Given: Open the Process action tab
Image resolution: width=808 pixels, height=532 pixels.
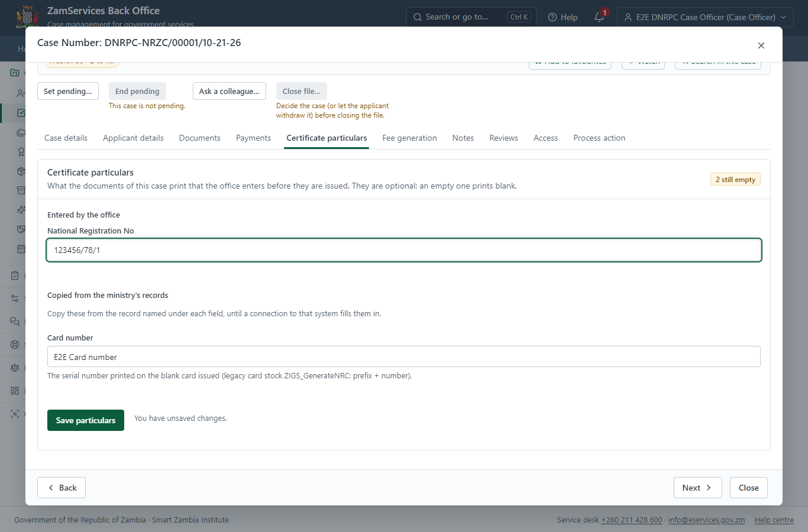Looking at the screenshot, I should (599, 138).
